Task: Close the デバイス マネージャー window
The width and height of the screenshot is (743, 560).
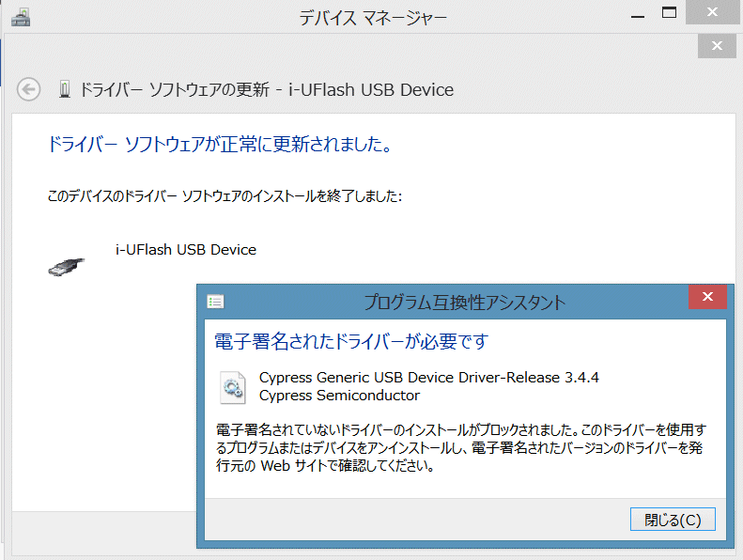Action: click(x=718, y=13)
